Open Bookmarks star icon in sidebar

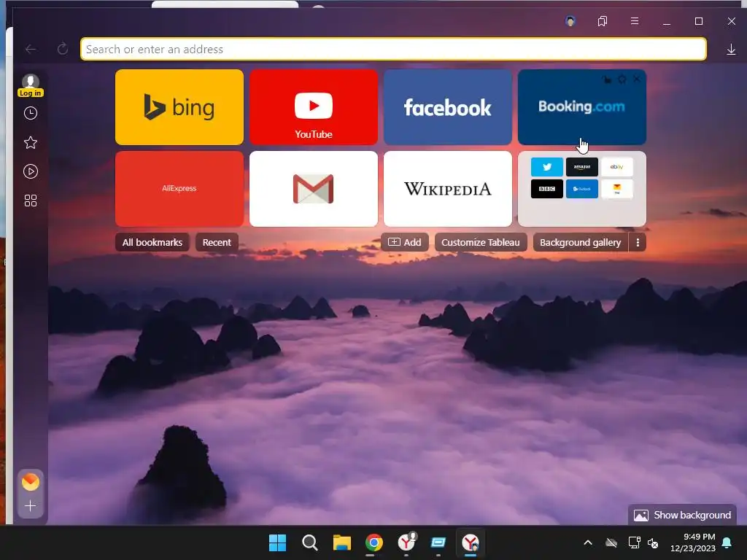pos(31,142)
